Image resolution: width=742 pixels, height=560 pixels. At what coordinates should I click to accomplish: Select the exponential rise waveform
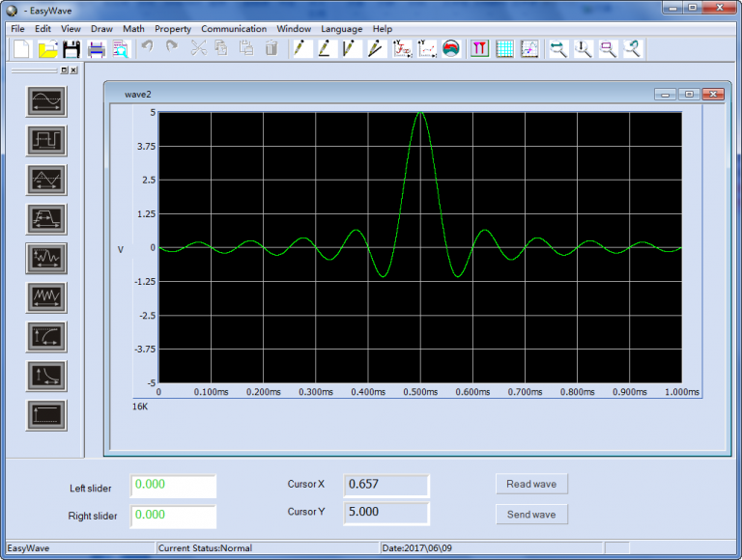(46, 337)
